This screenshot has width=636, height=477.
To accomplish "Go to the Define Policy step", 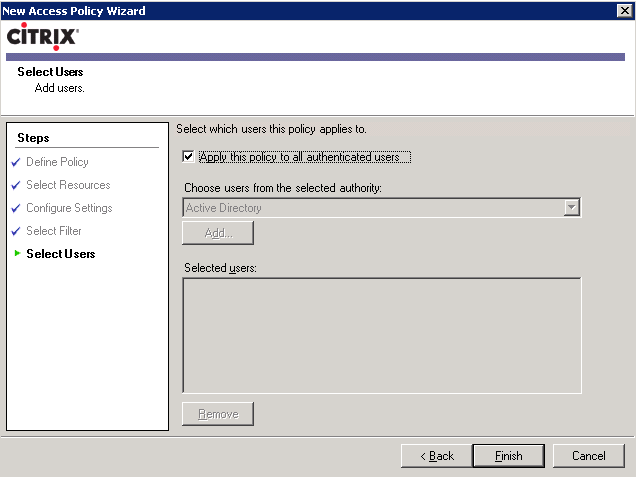I will coord(57,162).
